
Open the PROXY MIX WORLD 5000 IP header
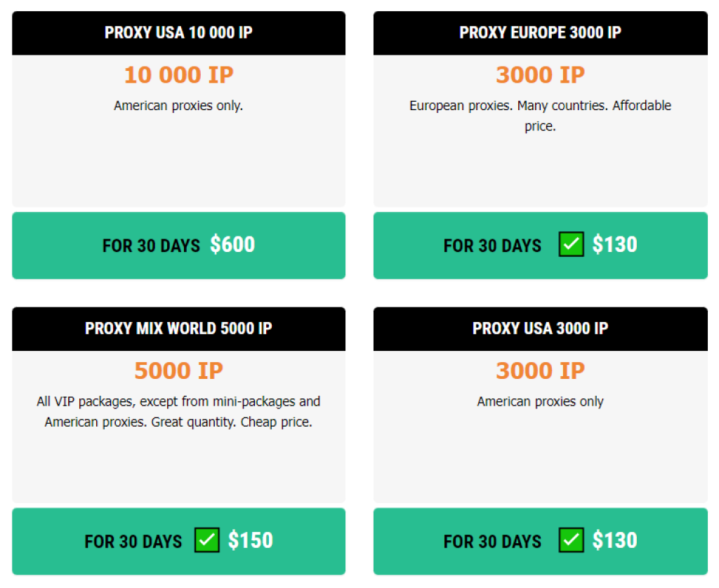[178, 329]
